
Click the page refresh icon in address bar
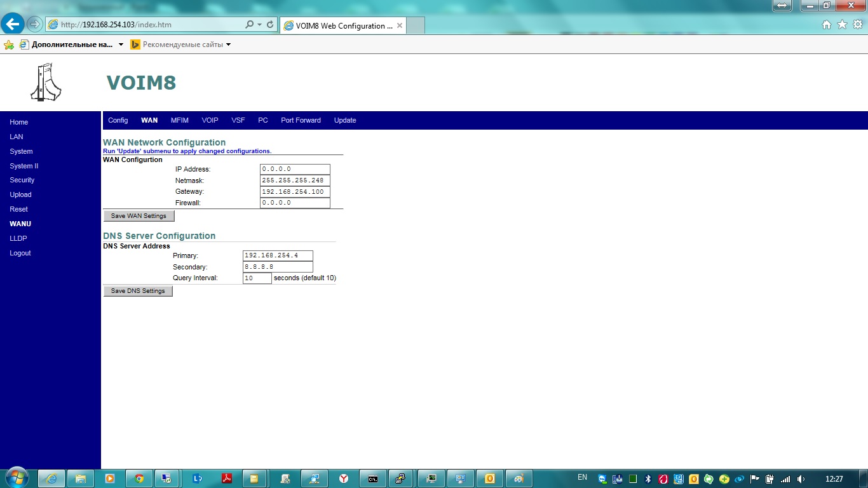point(270,25)
